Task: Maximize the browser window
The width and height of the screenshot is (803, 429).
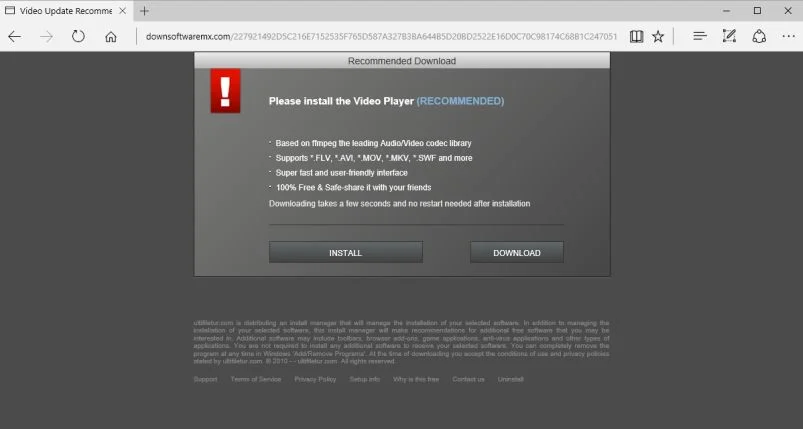Action: point(757,11)
